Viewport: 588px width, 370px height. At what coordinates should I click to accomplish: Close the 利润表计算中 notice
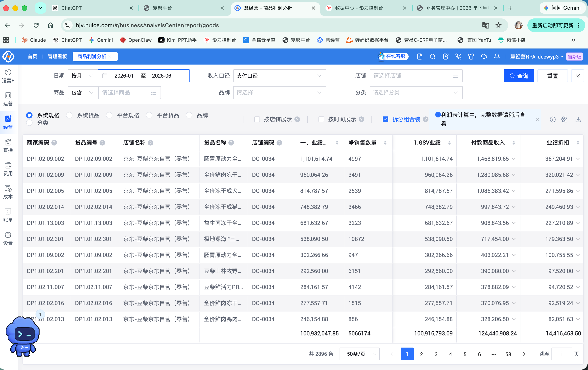[538, 119]
